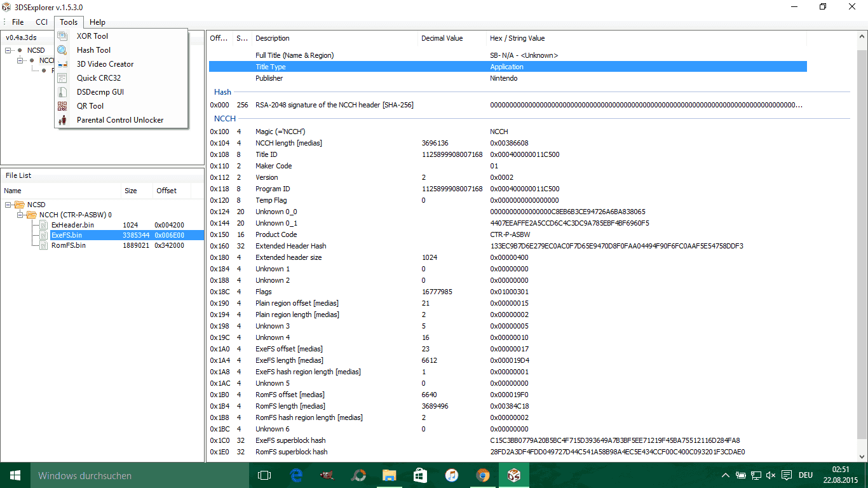Click the battery icon in system tray

[x=741, y=475]
